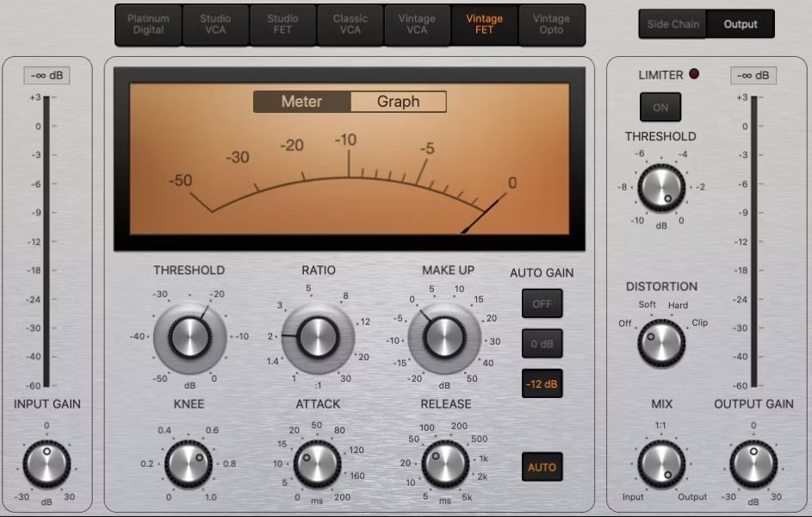Set Auto Gain to 0 dB
The width and height of the screenshot is (812, 517).
click(x=542, y=344)
